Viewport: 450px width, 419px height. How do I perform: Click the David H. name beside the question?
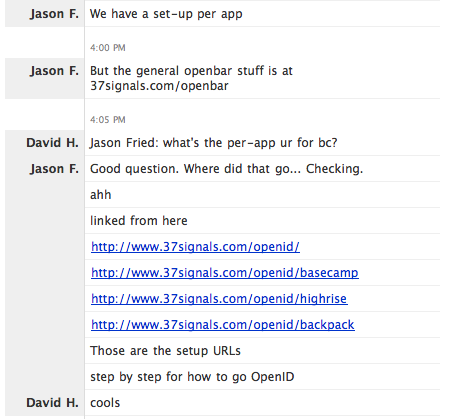click(x=53, y=143)
